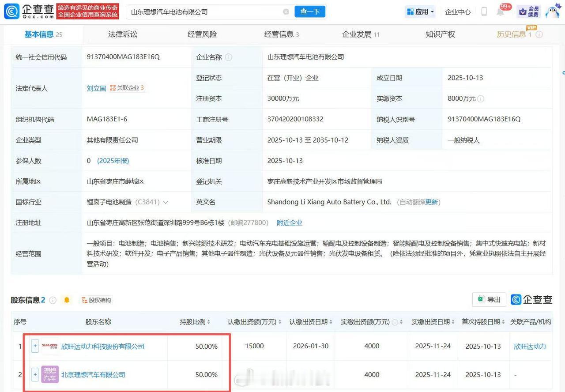This screenshot has width=565, height=392.
Task: Select the 其他有限责任公司 company type text
Action: 112,140
